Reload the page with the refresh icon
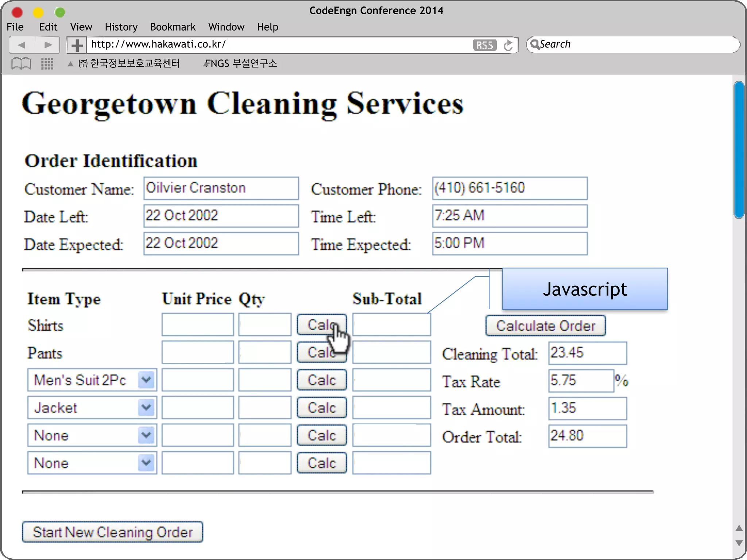Viewport: 747px width, 560px height. (508, 45)
